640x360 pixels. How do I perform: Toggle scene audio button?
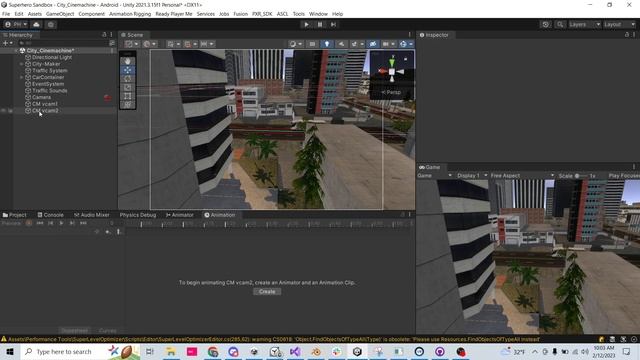pyautogui.click(x=342, y=44)
